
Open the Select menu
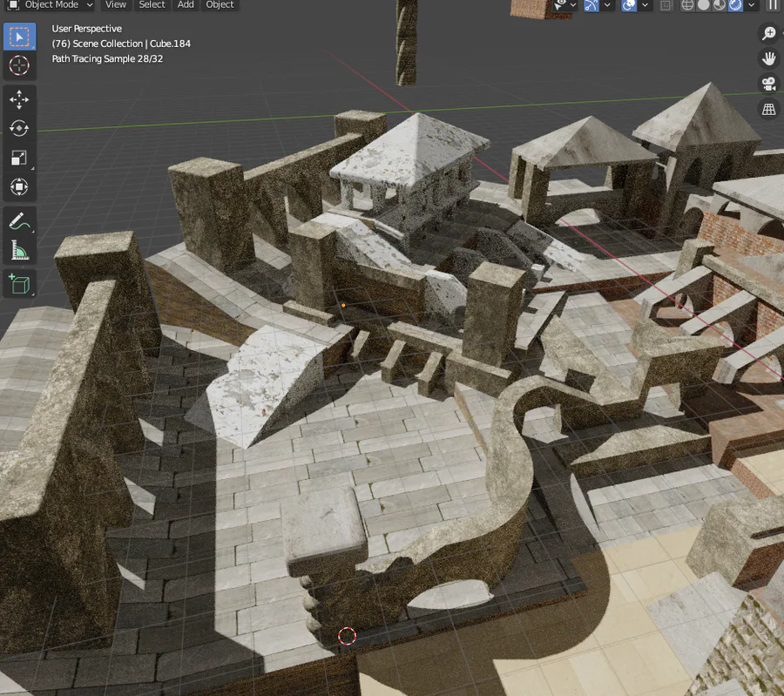tap(152, 5)
